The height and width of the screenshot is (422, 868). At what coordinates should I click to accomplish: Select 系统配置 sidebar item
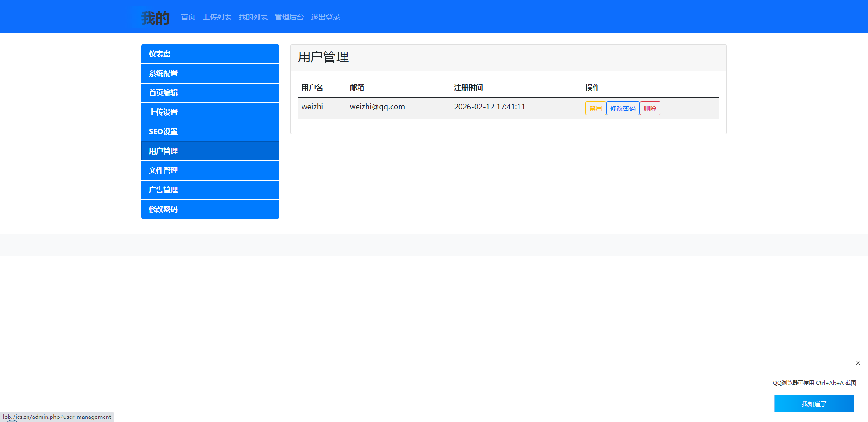click(x=210, y=73)
